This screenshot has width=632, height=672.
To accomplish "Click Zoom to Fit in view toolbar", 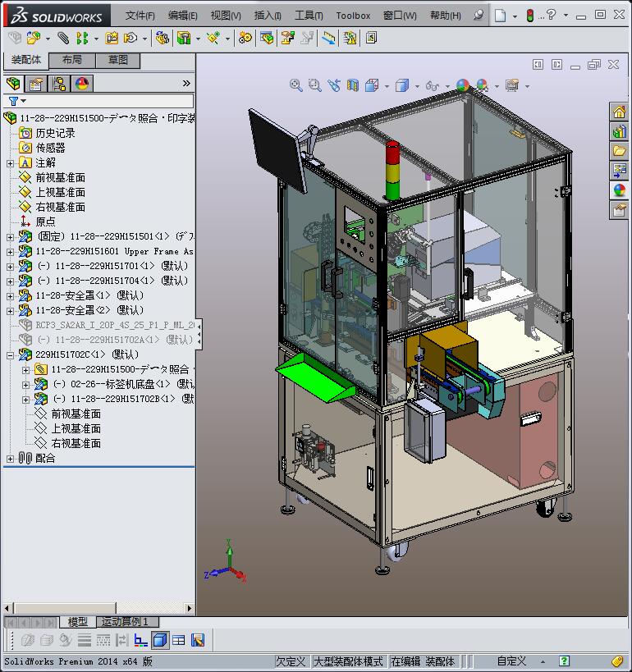I will tap(295, 85).
